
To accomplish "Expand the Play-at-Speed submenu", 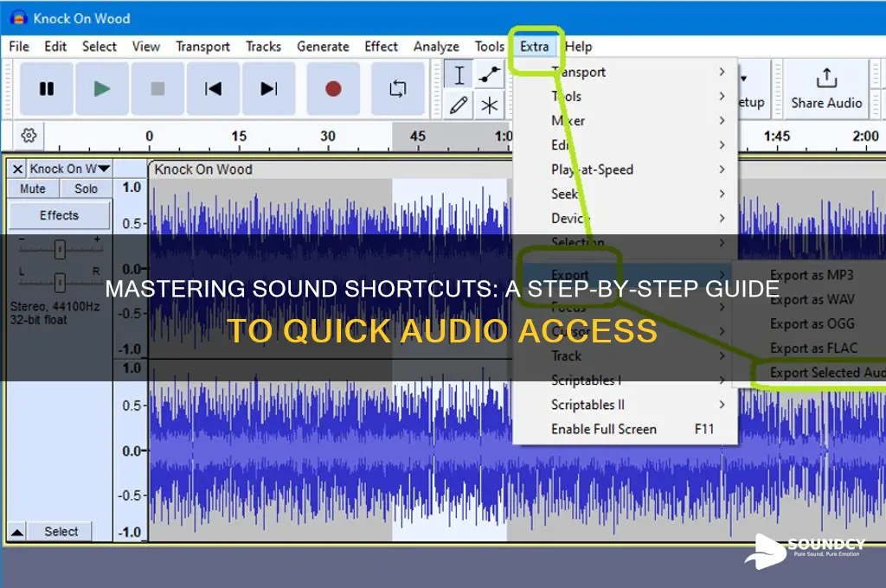I will [x=625, y=169].
